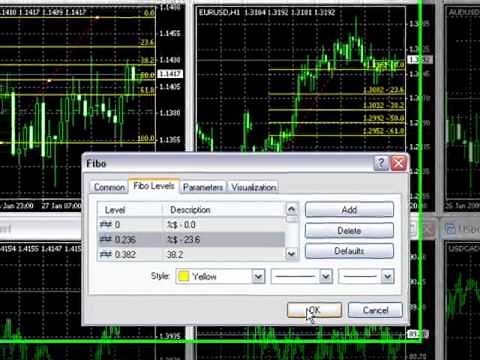480x360 pixels.
Task: Open the help question mark in Fibo dialog
Action: pos(381,163)
